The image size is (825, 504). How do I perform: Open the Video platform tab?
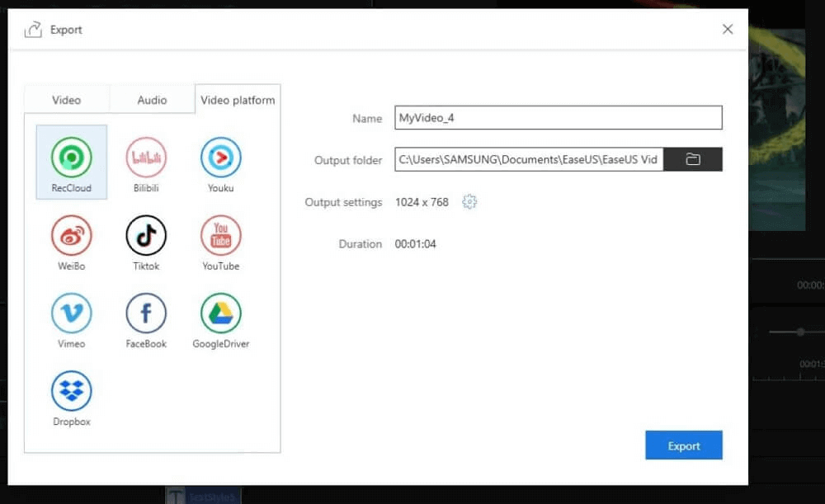point(238,100)
